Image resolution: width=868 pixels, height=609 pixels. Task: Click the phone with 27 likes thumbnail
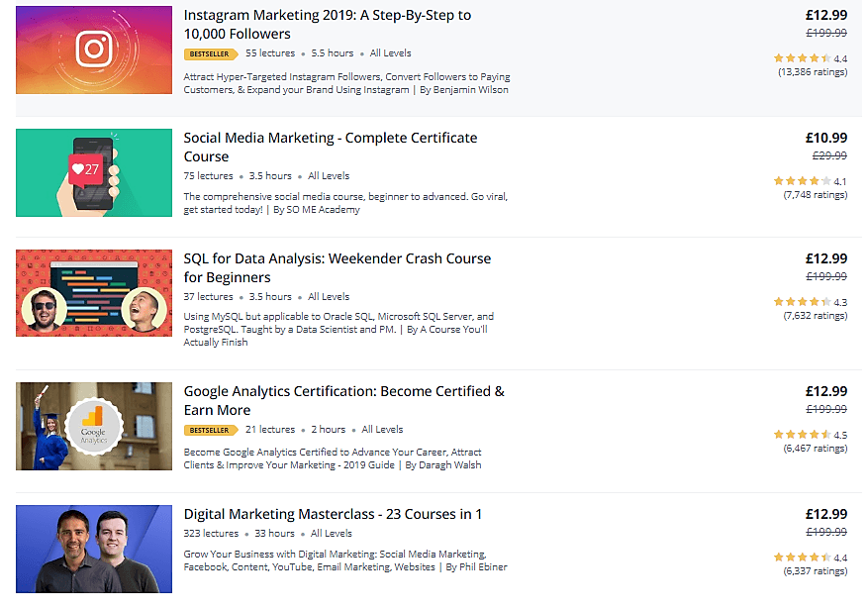pos(94,172)
